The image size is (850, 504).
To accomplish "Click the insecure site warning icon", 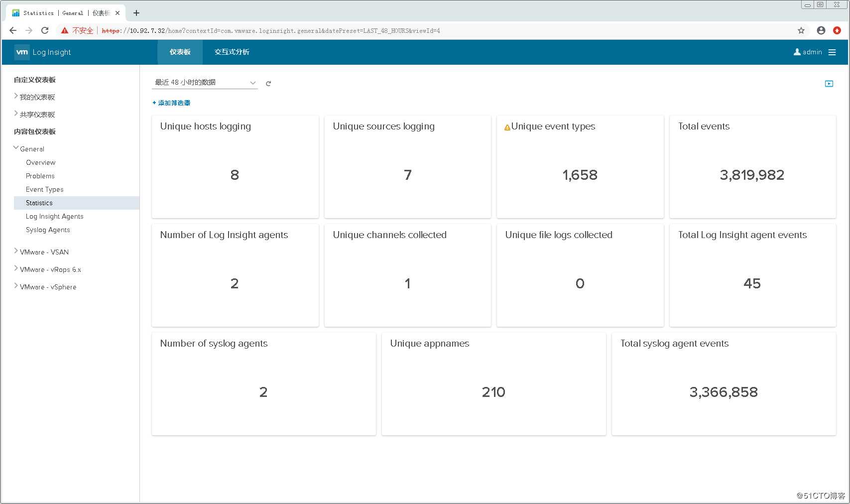I will 65,31.
